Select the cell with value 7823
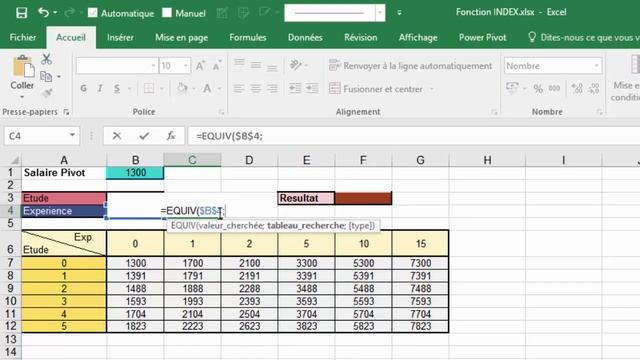The width and height of the screenshot is (640, 360). click(420, 326)
